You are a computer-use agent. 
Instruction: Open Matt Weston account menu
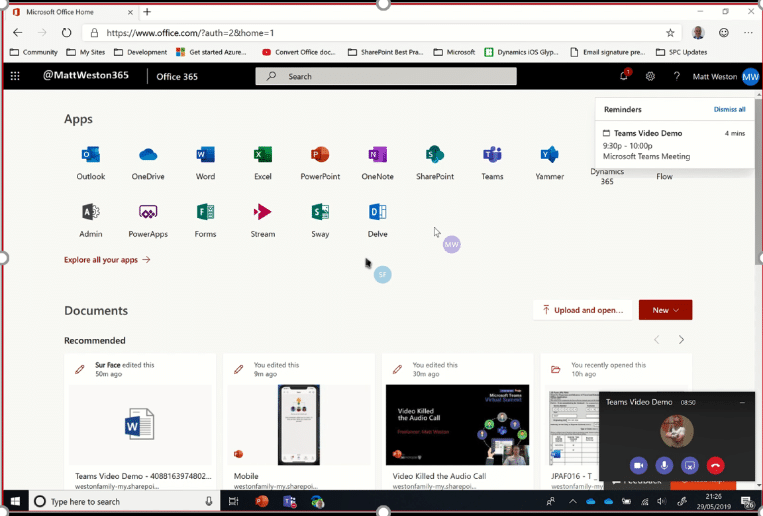pyautogui.click(x=726, y=76)
